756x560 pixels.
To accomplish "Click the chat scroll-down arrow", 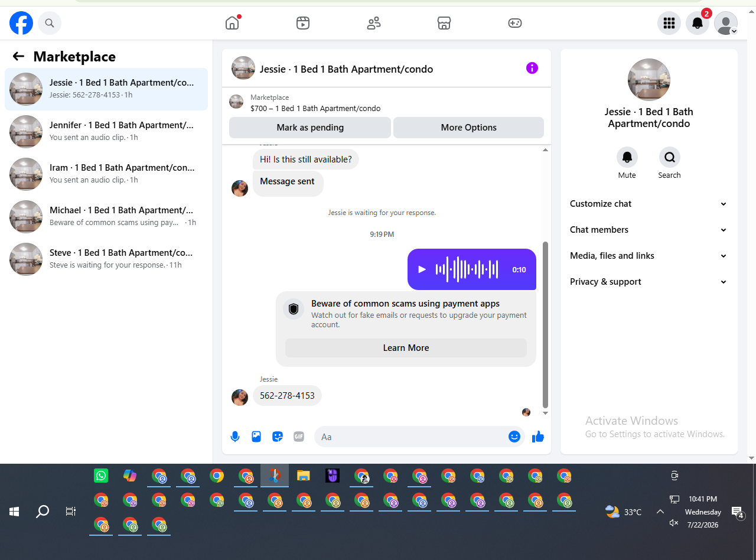I will click(545, 414).
